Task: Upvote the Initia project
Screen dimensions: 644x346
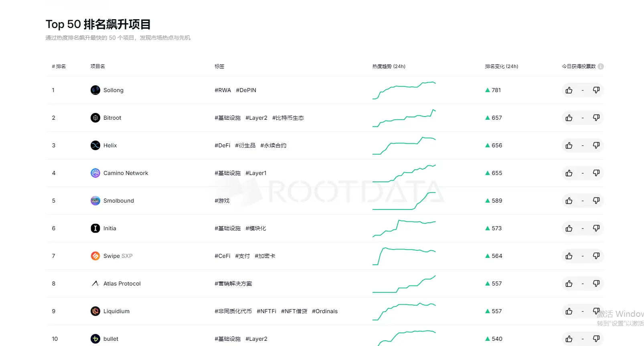Action: pyautogui.click(x=569, y=228)
